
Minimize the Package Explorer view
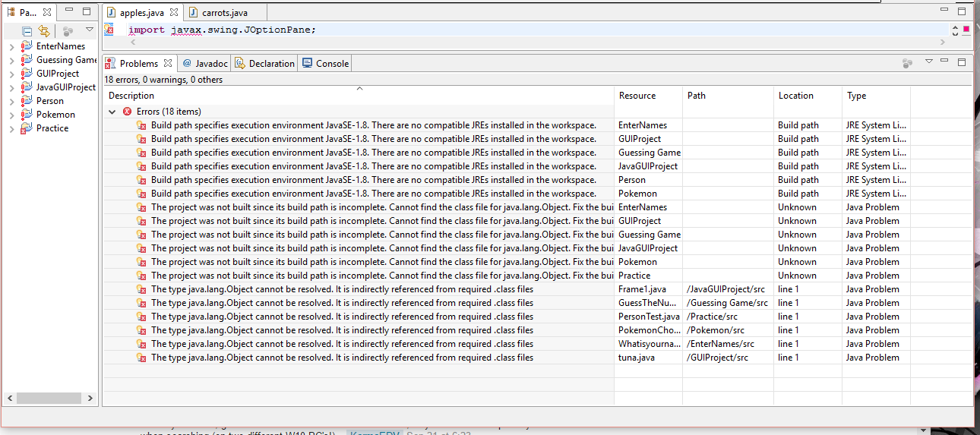pos(69,11)
